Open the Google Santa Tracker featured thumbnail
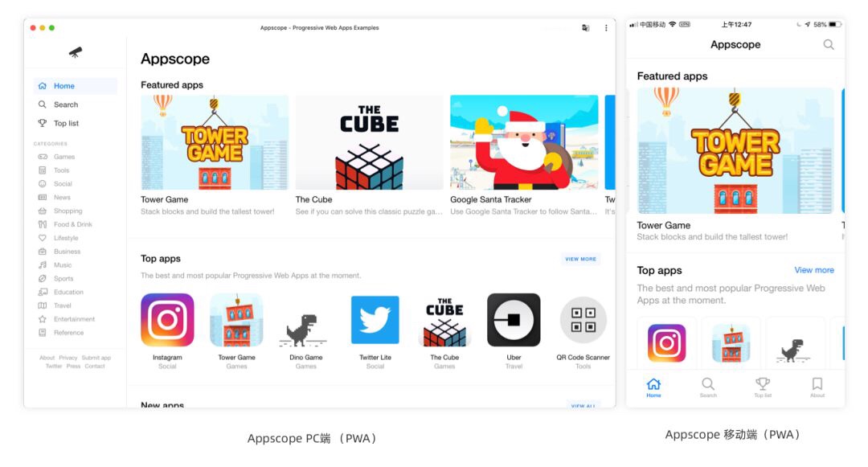 524,142
